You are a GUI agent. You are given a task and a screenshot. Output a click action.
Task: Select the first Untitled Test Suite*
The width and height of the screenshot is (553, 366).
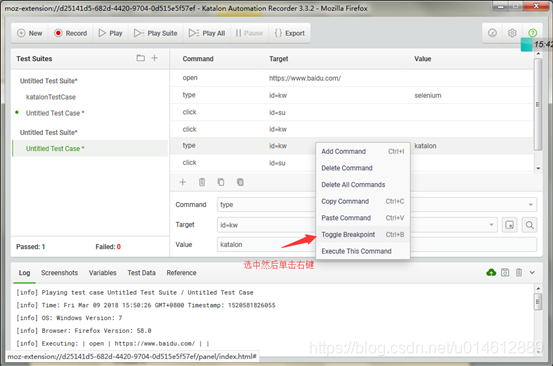[48, 81]
